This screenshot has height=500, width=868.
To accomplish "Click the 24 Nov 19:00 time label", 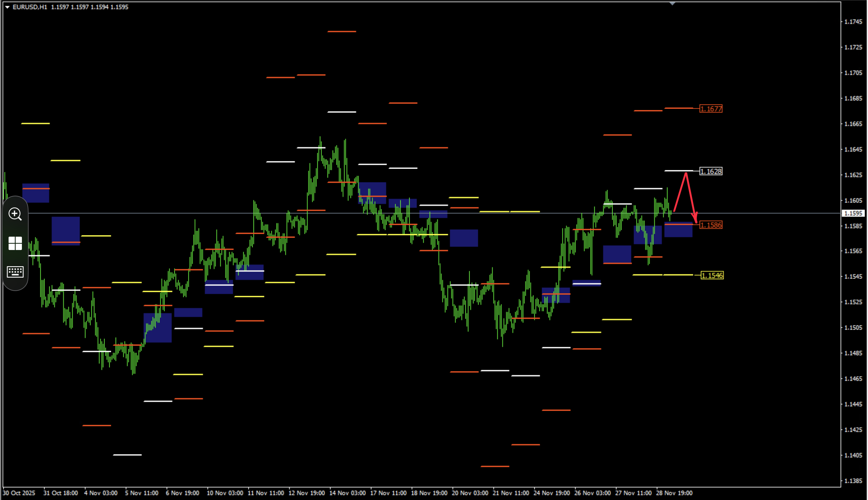I will [552, 493].
